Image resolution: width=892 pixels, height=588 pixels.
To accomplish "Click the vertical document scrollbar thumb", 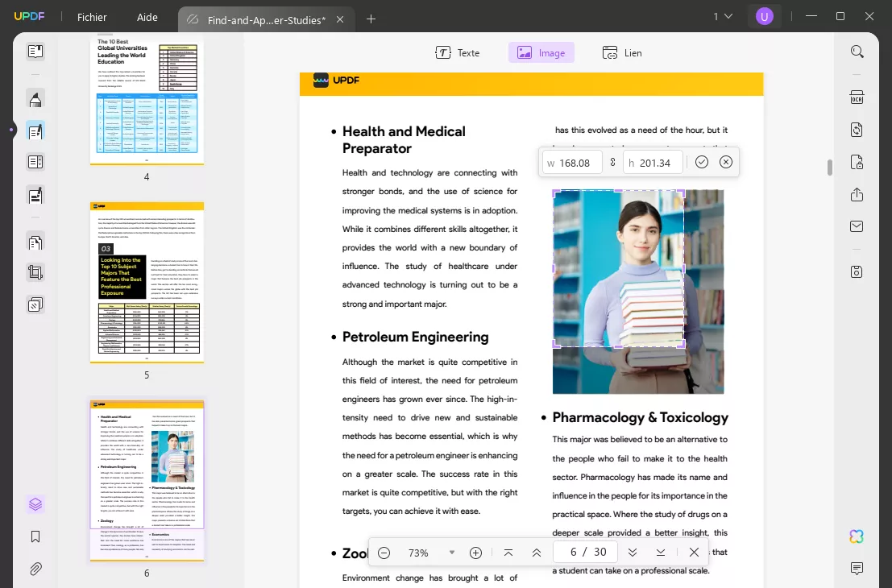I will (830, 168).
